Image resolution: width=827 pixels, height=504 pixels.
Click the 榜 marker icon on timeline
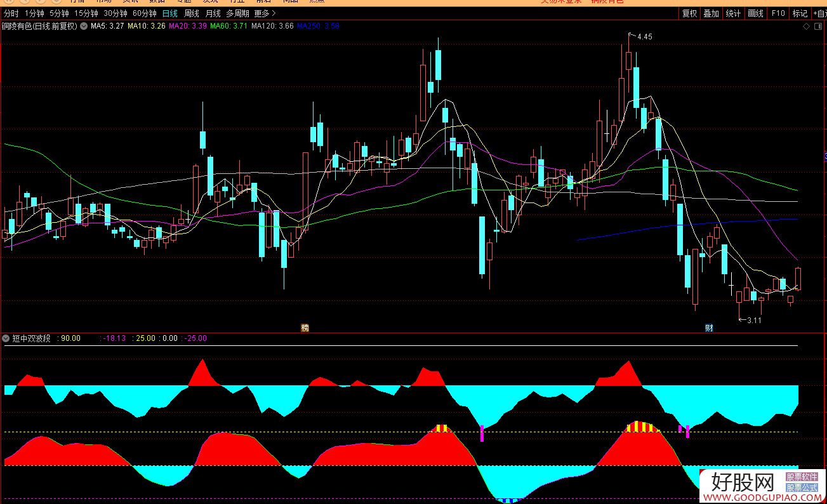point(305,328)
